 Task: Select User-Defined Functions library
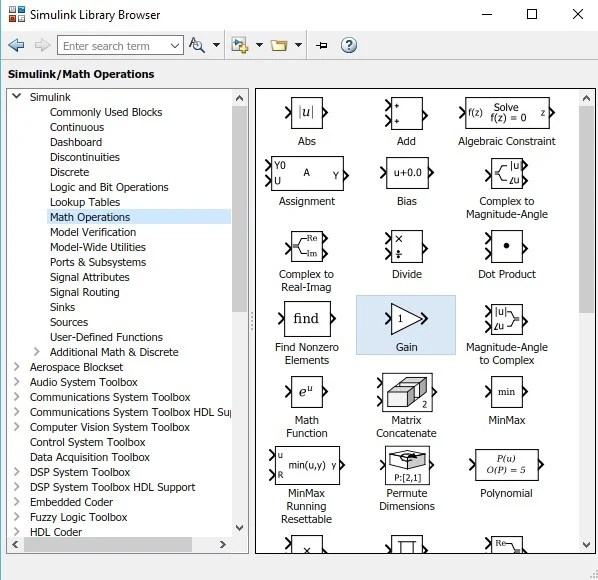pos(106,337)
